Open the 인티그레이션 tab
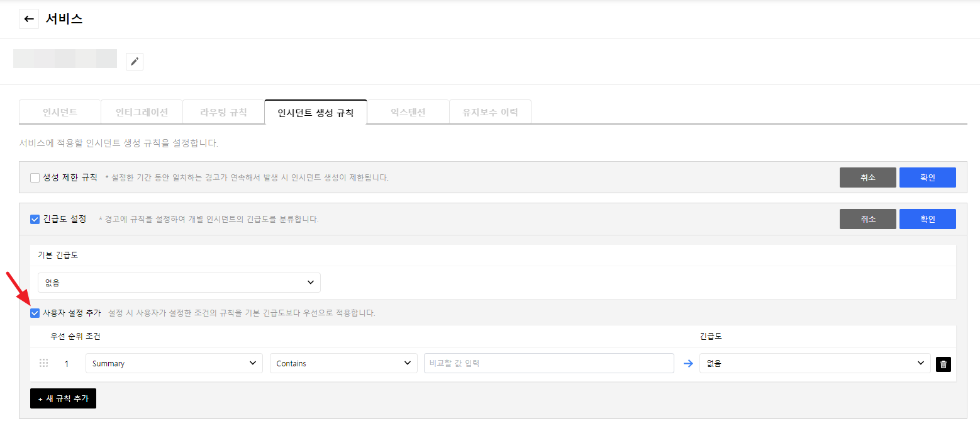The width and height of the screenshot is (980, 445). coord(142,113)
